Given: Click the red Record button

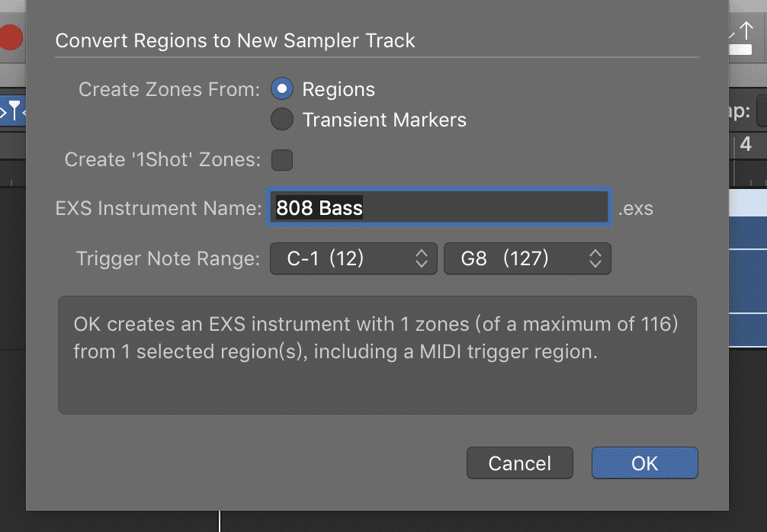Looking at the screenshot, I should tap(11, 37).
